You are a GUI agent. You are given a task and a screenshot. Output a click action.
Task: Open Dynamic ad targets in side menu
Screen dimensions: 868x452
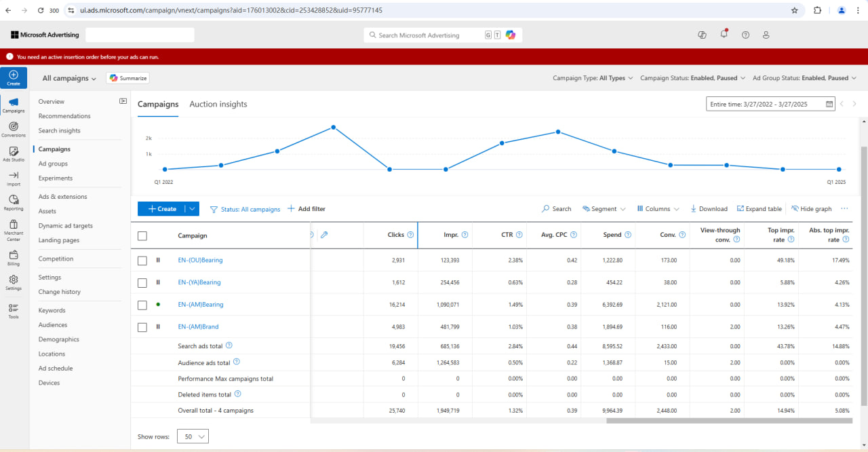coord(66,226)
